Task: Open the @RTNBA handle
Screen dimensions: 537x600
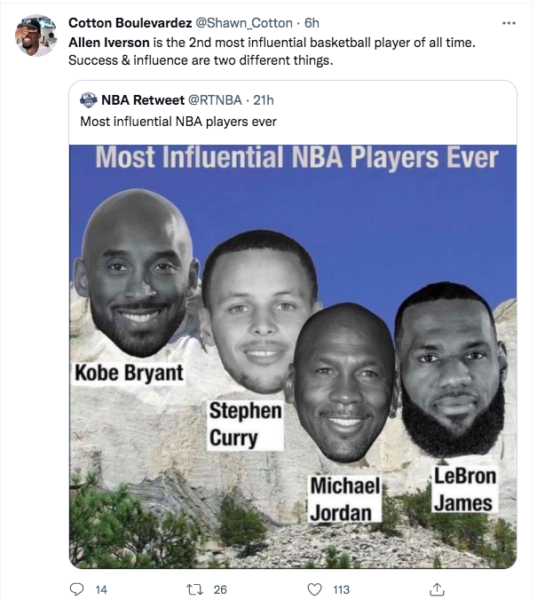Action: 215,100
